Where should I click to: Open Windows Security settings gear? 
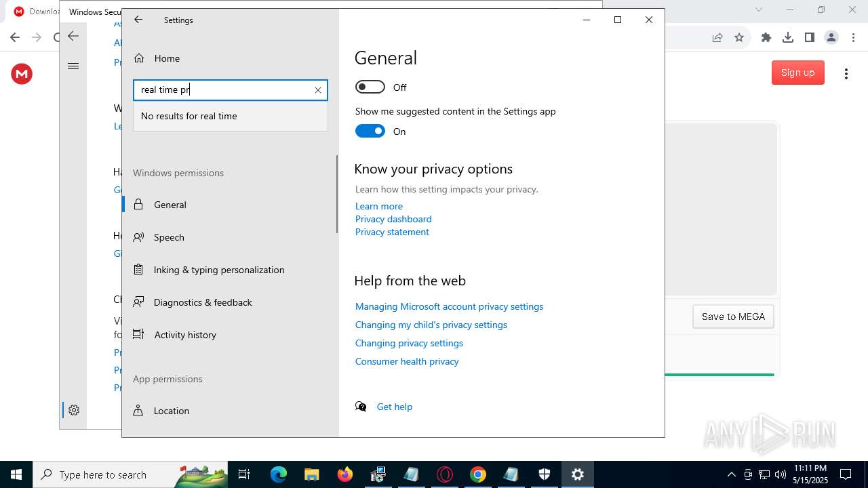pos(74,410)
